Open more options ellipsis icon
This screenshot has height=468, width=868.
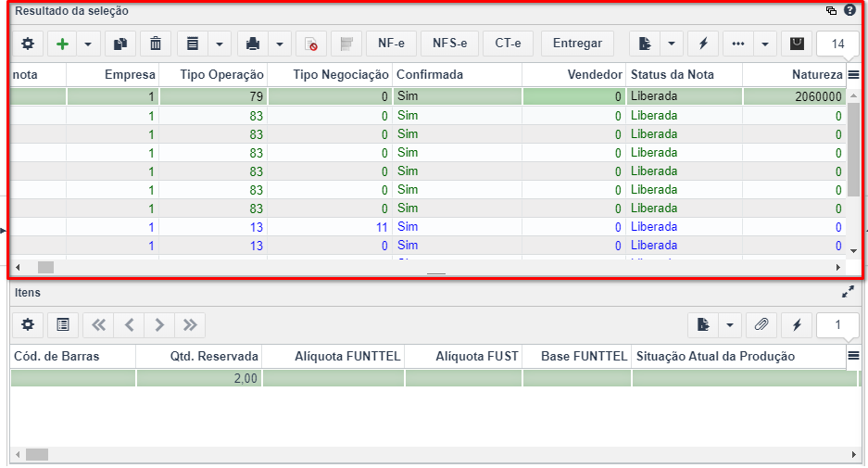738,44
